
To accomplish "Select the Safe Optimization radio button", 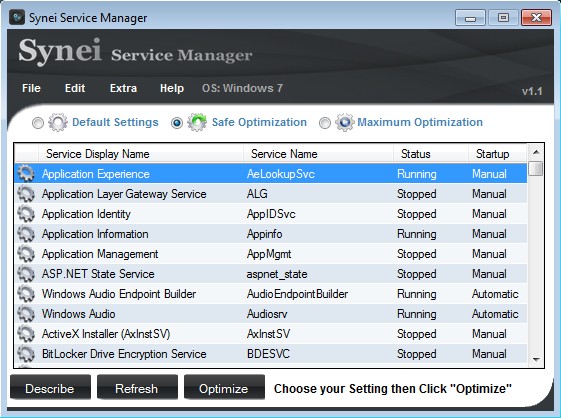I will click(177, 123).
